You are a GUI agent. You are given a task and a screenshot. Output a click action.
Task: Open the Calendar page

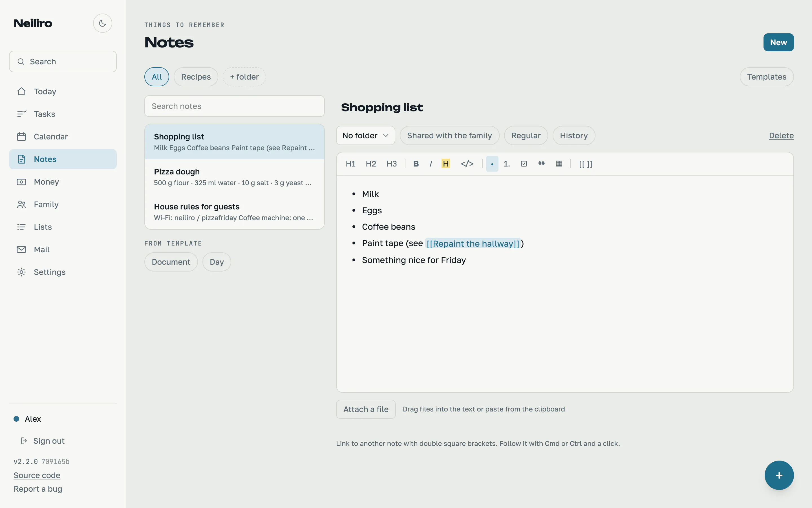pyautogui.click(x=63, y=136)
